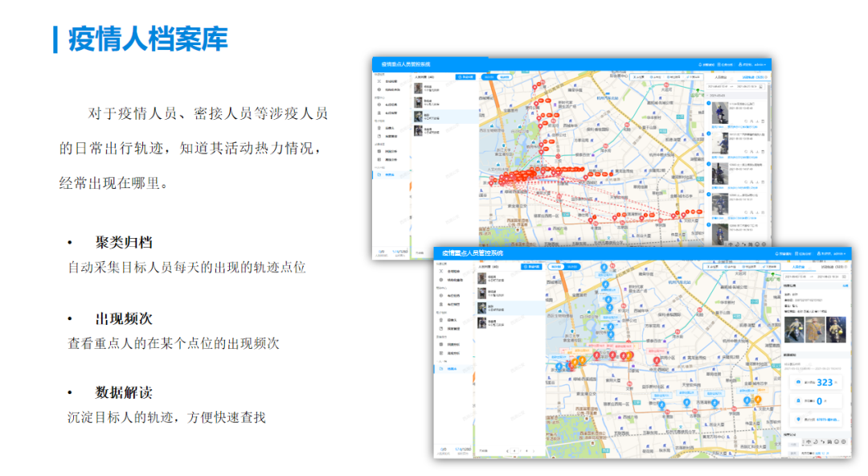
Task: Click the highlighted sidebar item icon in lower window
Action: (x=440, y=369)
